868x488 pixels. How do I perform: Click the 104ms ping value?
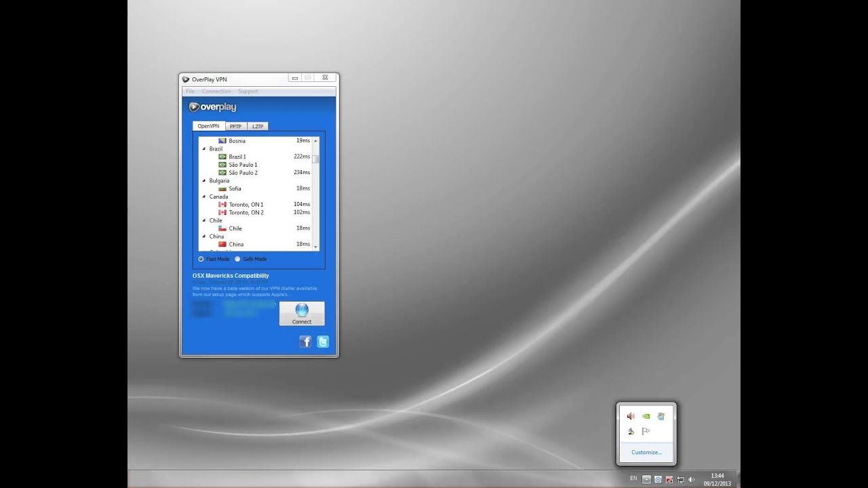coord(302,204)
